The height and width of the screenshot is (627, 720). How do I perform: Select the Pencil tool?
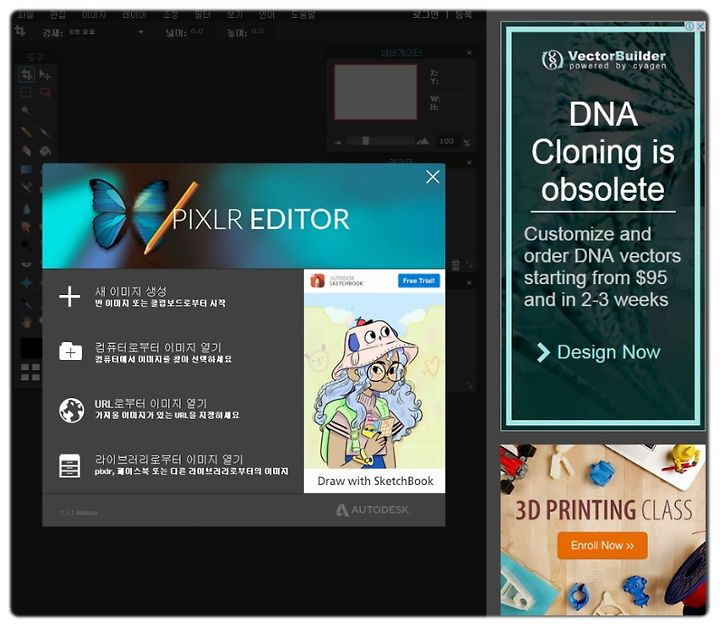click(26, 132)
